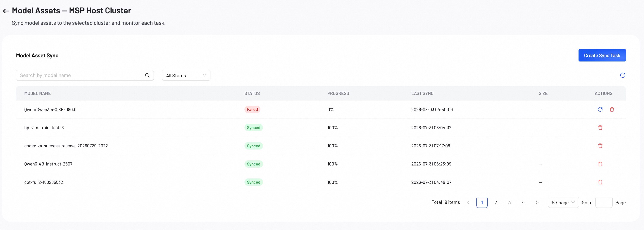Click the previous page arrow
The width and height of the screenshot is (644, 230).
pos(468,202)
